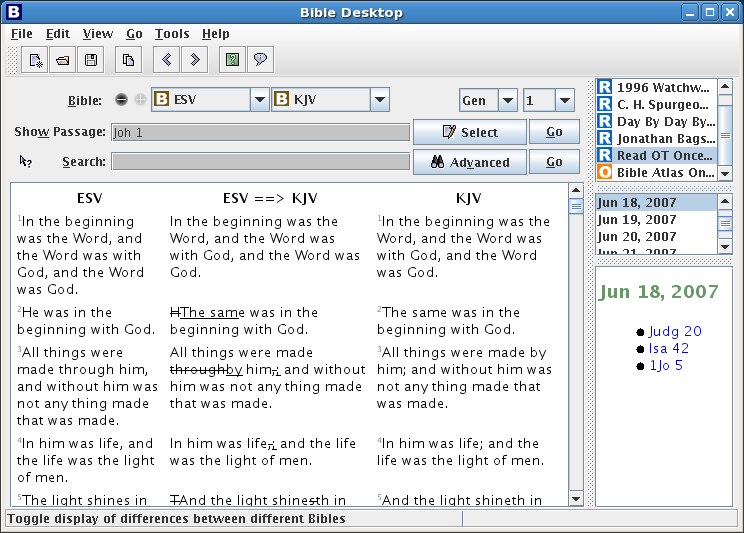
Task: Go back with the left arrow icon
Action: click(x=166, y=60)
